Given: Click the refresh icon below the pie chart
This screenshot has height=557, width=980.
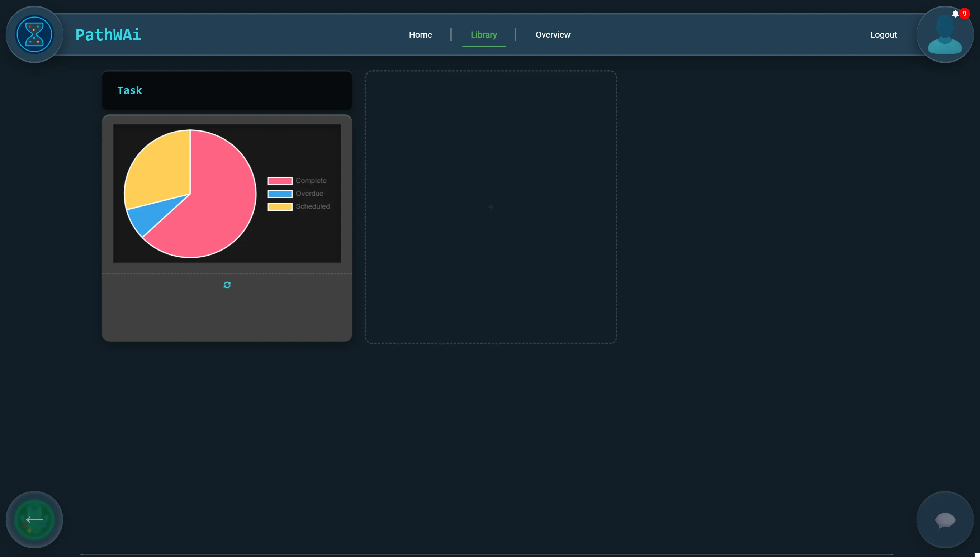Looking at the screenshot, I should (227, 285).
